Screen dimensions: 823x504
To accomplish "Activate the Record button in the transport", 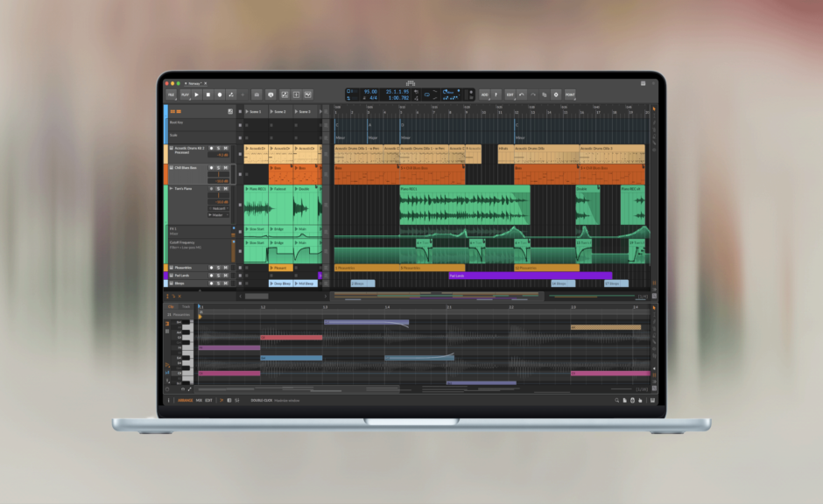I will pos(220,94).
